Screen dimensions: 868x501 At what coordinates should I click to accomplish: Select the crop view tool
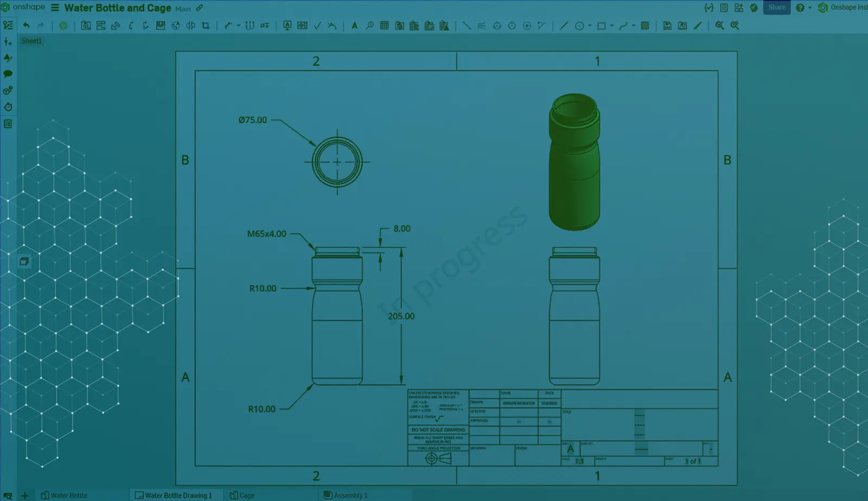[x=206, y=26]
